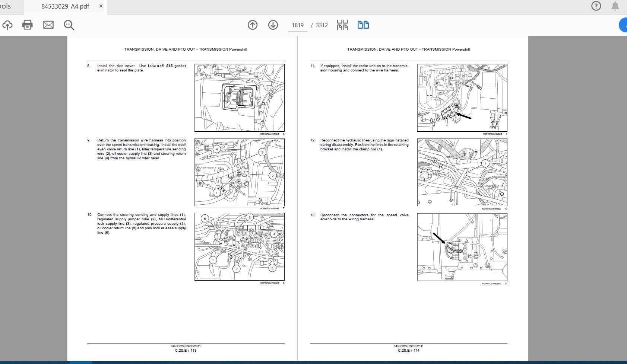Switch to the fit-page view icon
Image resolution: width=627 pixels, height=364 pixels.
click(342, 25)
